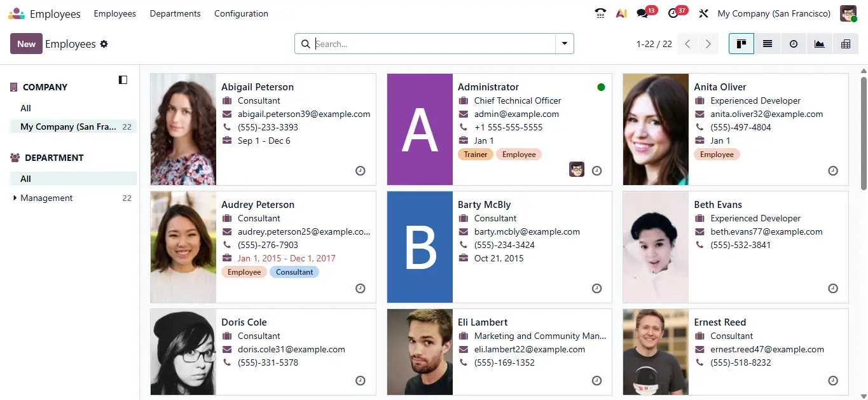Open activity clock on Eli Lambert card

pyautogui.click(x=596, y=380)
